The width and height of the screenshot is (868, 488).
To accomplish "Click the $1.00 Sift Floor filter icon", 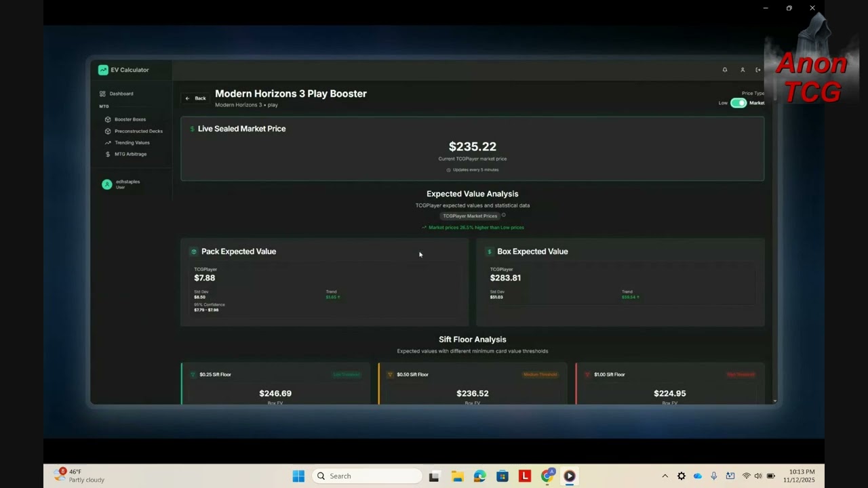I will click(587, 374).
